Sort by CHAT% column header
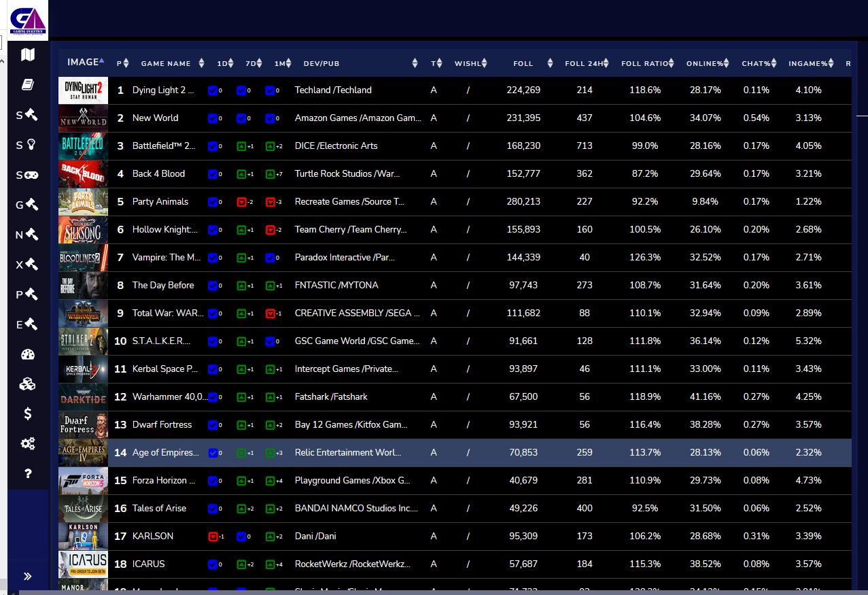 (759, 63)
